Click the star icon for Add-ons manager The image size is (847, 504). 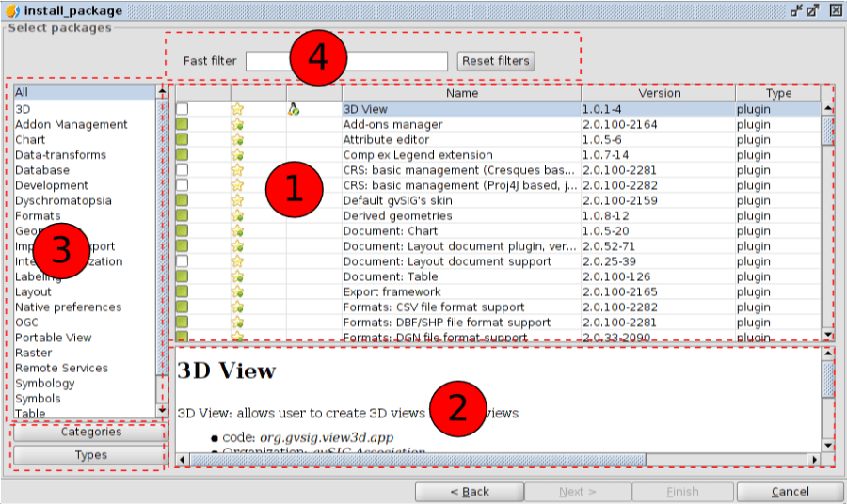click(237, 124)
